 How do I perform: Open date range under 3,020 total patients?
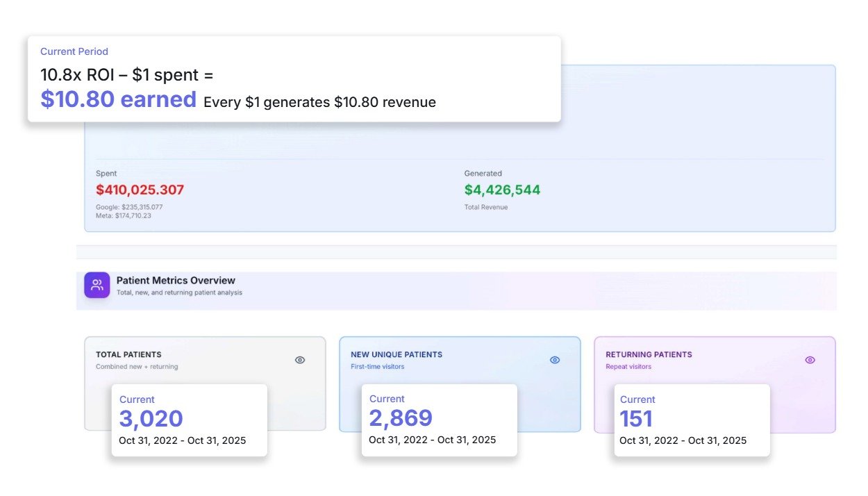click(182, 440)
